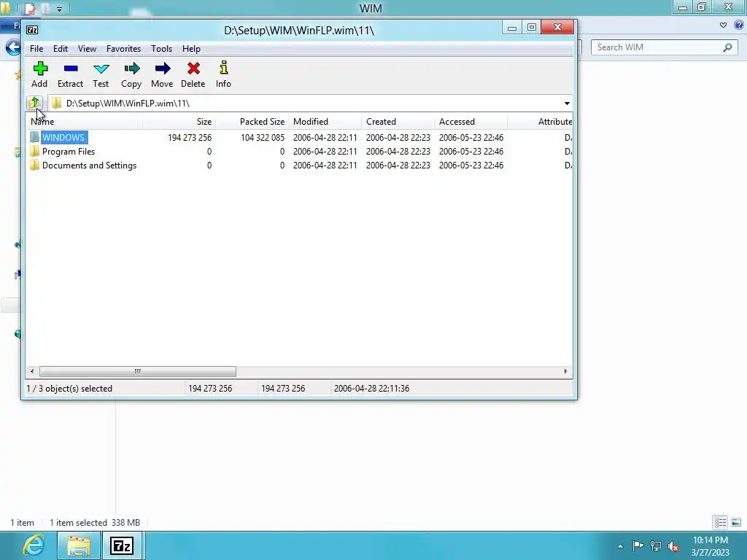Sort by Accessed column header
This screenshot has width=747, height=560.
click(471, 122)
